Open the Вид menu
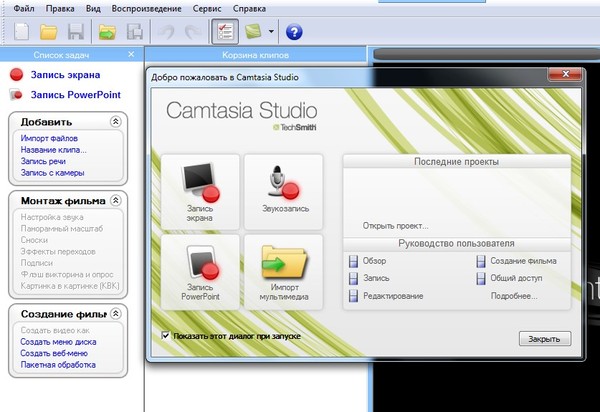 93,8
